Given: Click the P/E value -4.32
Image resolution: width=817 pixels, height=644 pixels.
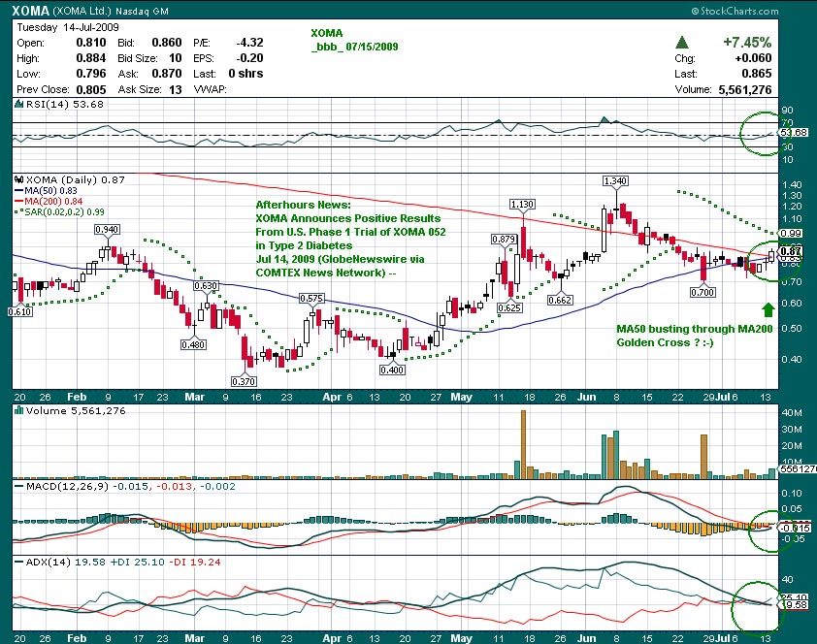Looking at the screenshot, I should pyautogui.click(x=249, y=43).
